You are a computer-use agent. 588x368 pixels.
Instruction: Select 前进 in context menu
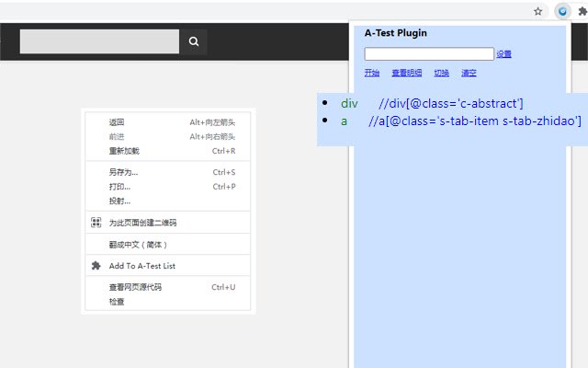click(167, 136)
